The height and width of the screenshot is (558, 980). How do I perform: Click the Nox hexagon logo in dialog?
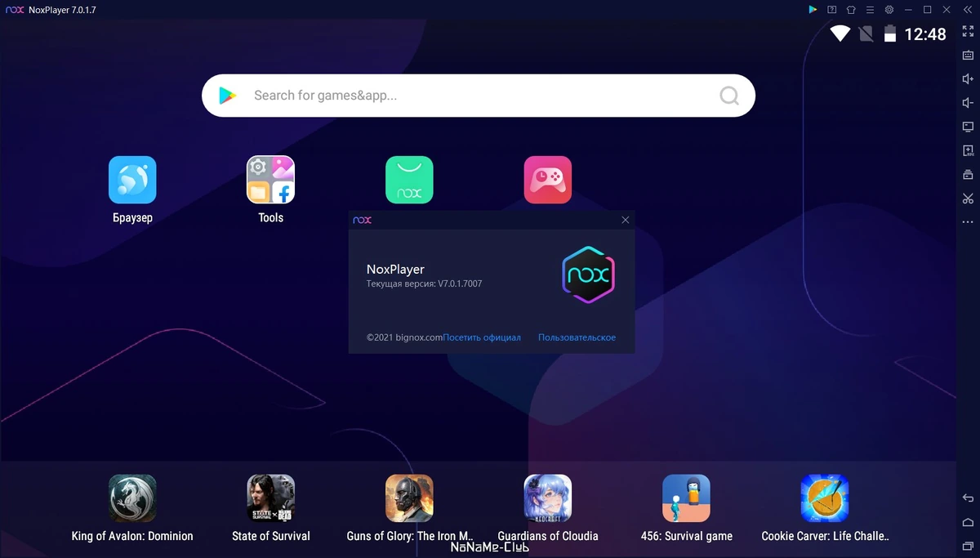[x=588, y=275]
